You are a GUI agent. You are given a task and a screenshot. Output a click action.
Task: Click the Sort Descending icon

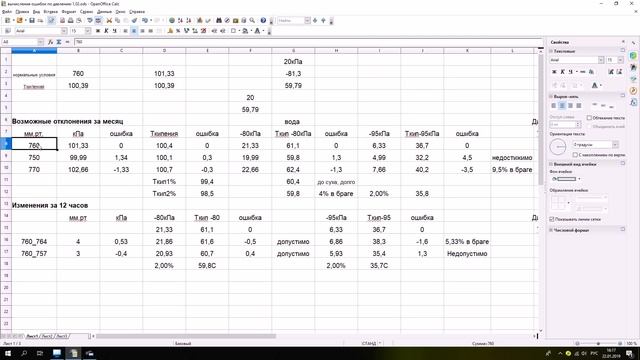click(x=189, y=20)
